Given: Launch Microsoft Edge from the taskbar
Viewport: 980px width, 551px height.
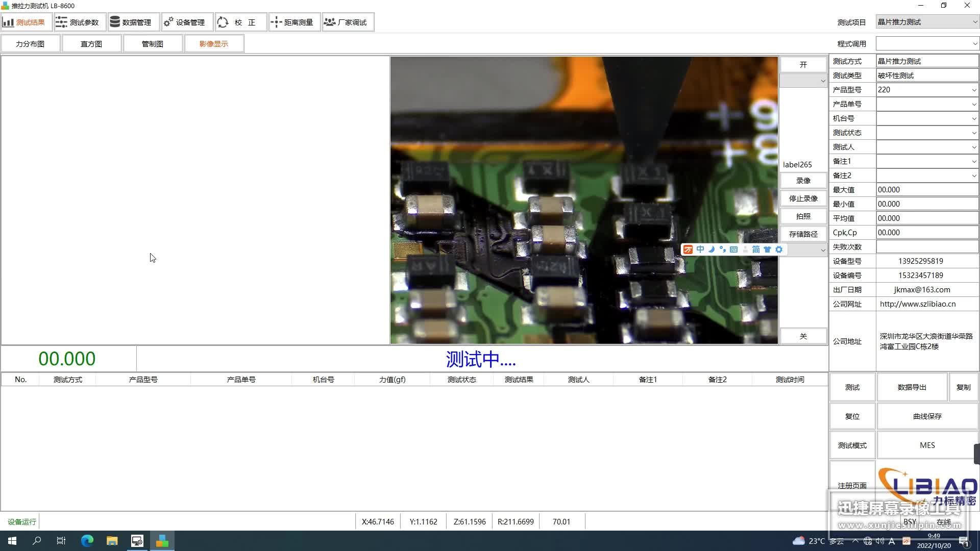Looking at the screenshot, I should (x=87, y=541).
